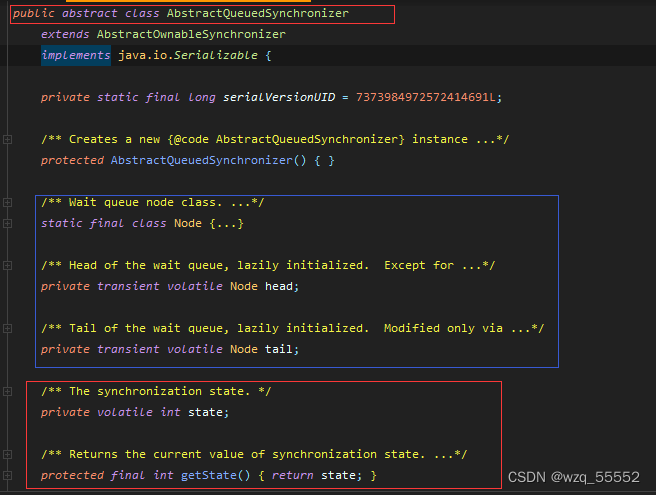Viewport: 656px width, 495px height.
Task: Click the 'volatile' keyword on the state line
Action: 125,412
